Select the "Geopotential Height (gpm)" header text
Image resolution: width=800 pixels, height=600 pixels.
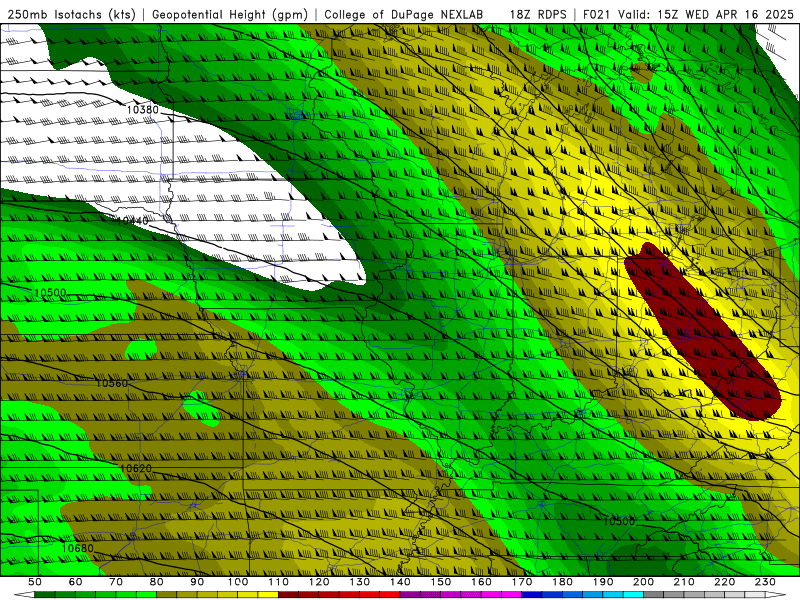(x=230, y=15)
